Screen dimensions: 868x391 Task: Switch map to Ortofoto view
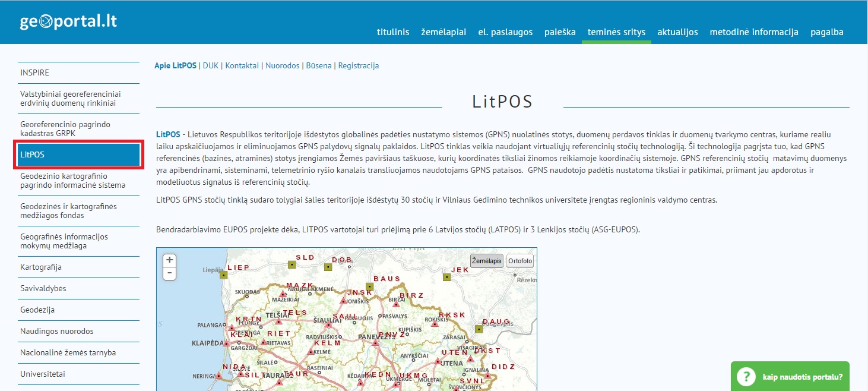(x=520, y=261)
